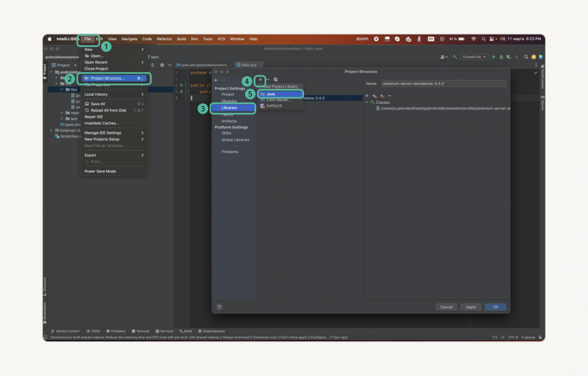The image size is (588, 376).
Task: Open macOS Spotlight search icon
Action: [x=484, y=39]
